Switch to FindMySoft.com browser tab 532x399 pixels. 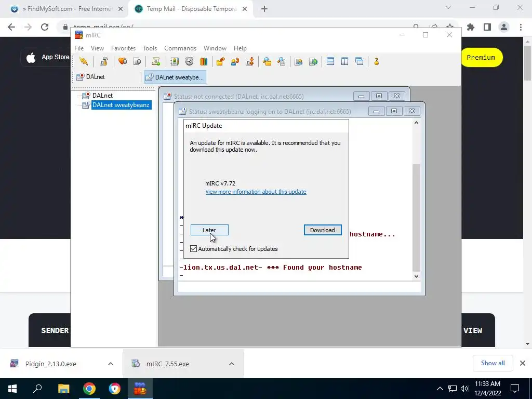[x=66, y=9]
